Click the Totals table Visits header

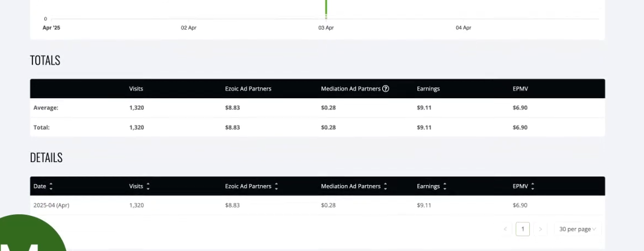(136, 88)
